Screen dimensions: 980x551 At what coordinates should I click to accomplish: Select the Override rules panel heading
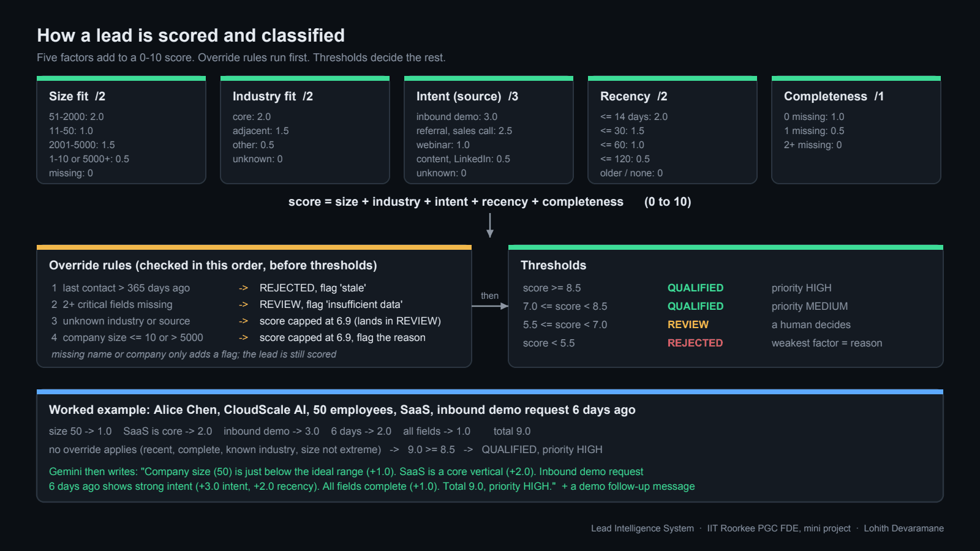(x=213, y=265)
